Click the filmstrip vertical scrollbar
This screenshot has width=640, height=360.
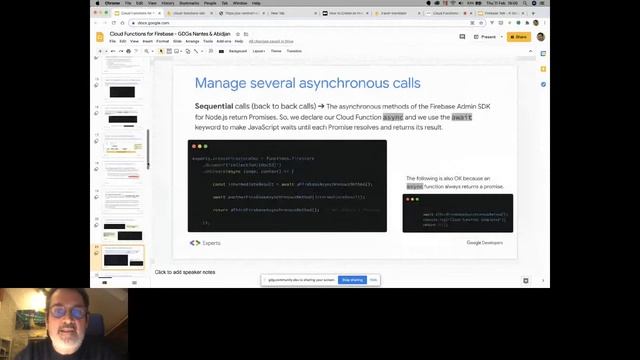[148, 149]
